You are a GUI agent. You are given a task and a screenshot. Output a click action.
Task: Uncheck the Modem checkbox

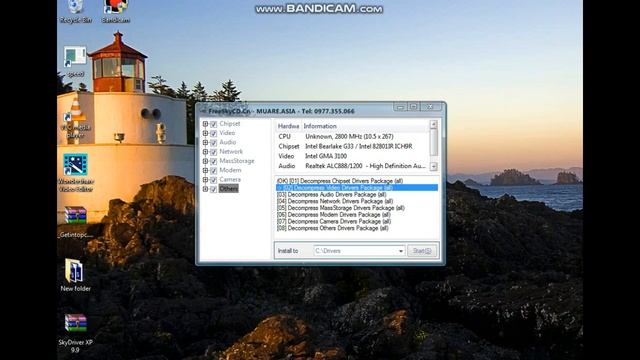[x=213, y=170]
